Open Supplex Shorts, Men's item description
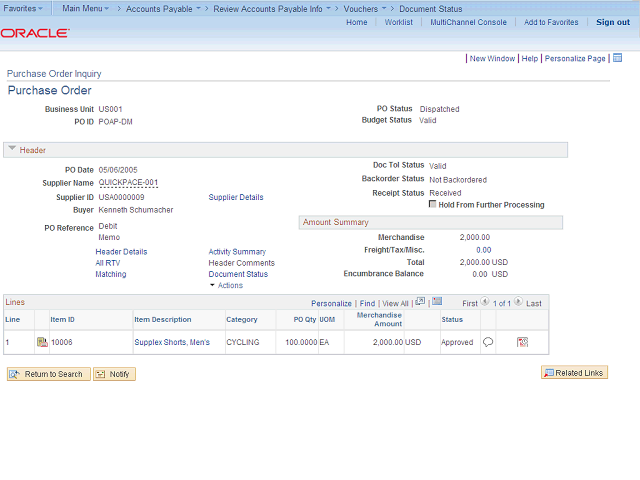This screenshot has width=640, height=480. (172, 342)
